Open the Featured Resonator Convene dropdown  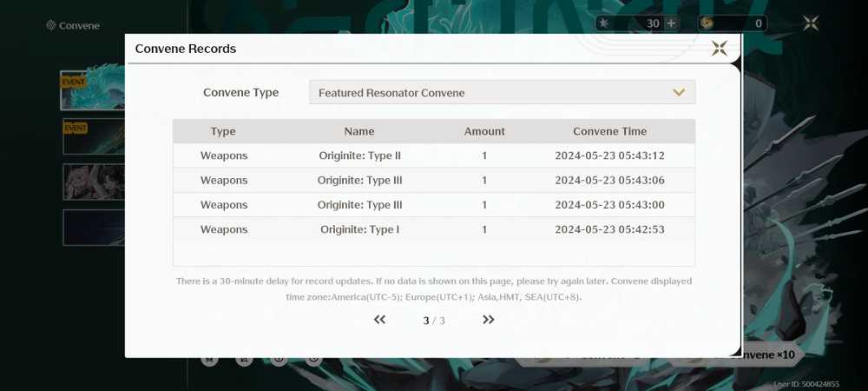[502, 92]
